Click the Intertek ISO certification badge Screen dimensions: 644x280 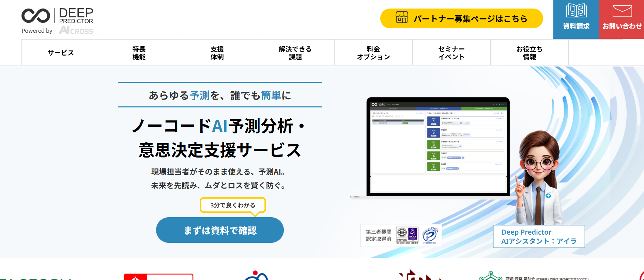pyautogui.click(x=402, y=235)
